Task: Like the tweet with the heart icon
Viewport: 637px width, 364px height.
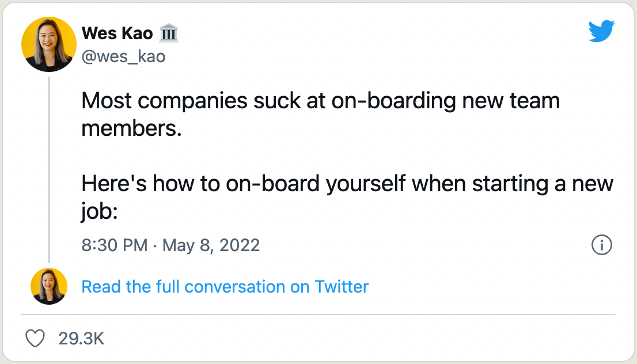Action: 36,339
